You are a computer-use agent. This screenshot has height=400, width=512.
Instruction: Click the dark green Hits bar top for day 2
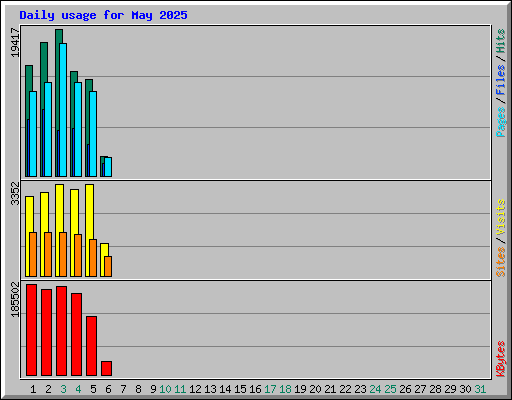coord(44,62)
